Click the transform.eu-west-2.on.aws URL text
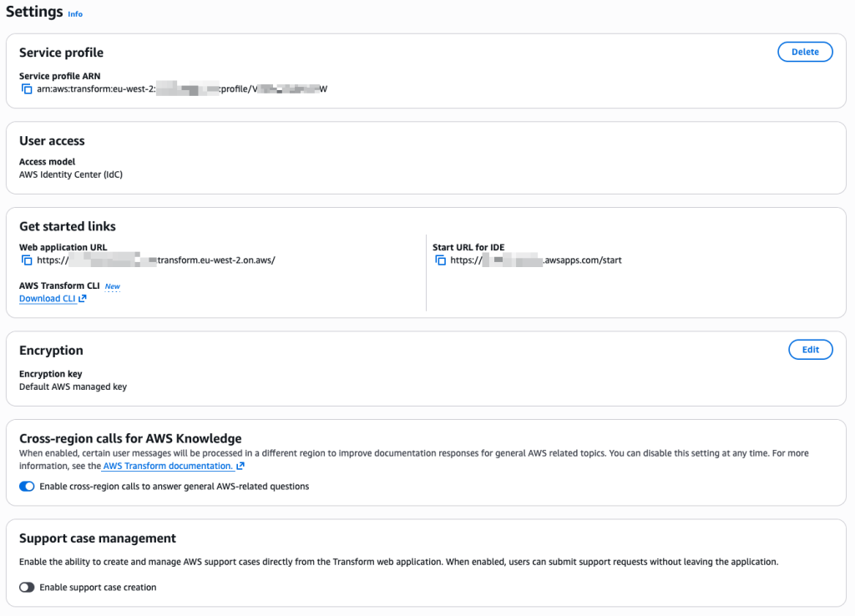The width and height of the screenshot is (855, 616). (215, 260)
